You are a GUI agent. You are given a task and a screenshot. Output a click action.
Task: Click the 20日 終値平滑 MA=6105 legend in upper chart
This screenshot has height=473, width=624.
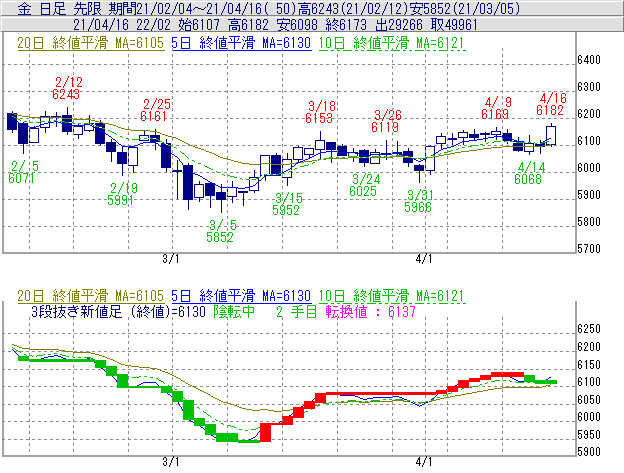click(x=90, y=43)
